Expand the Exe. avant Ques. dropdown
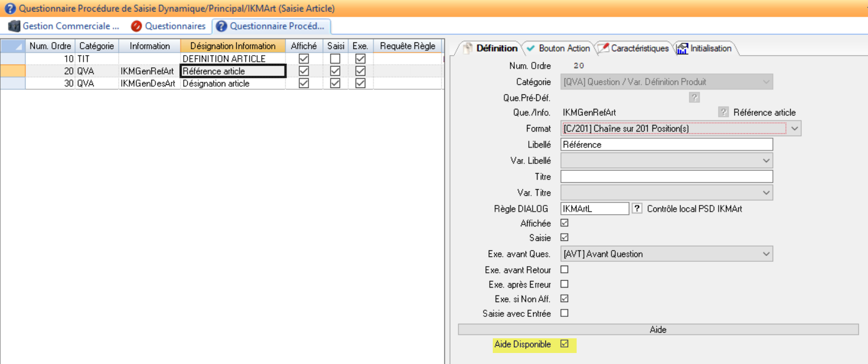This screenshot has width=868, height=364. click(x=766, y=254)
